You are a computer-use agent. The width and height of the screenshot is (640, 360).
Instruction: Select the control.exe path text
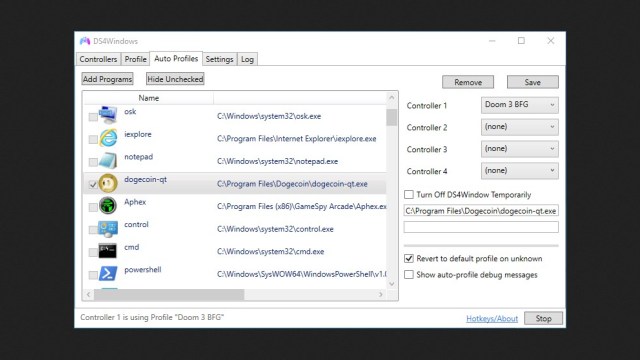(x=275, y=229)
